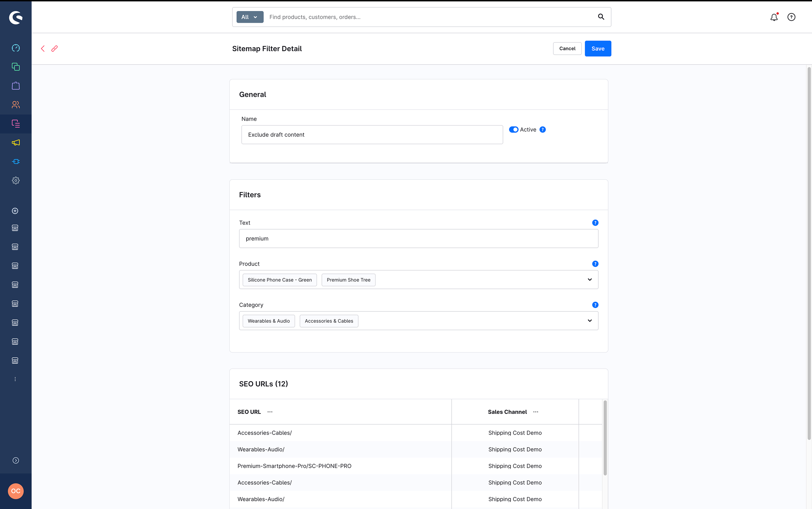
Task: Show Active toggle help tooltip
Action: point(543,130)
